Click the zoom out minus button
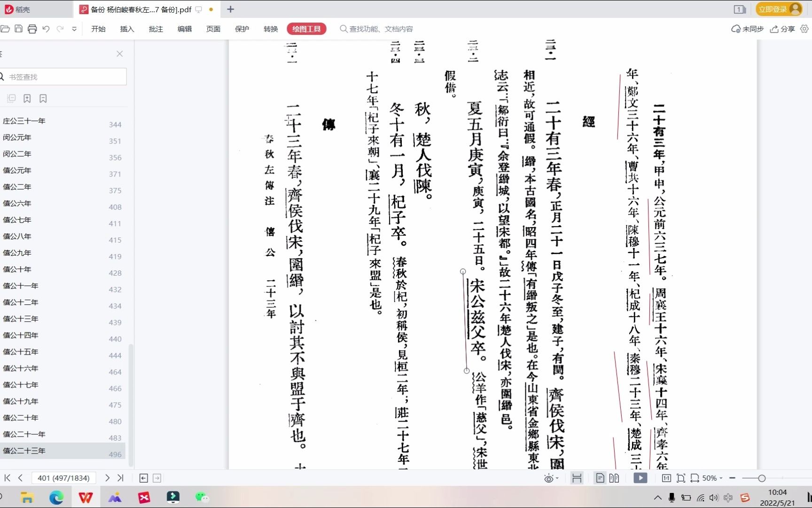Viewport: 812px width, 508px height. [732, 478]
